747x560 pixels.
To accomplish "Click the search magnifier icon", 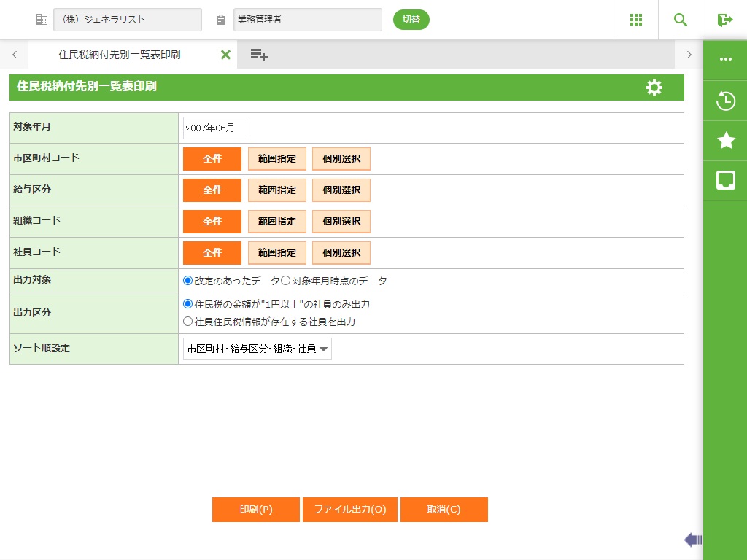I will (x=681, y=20).
